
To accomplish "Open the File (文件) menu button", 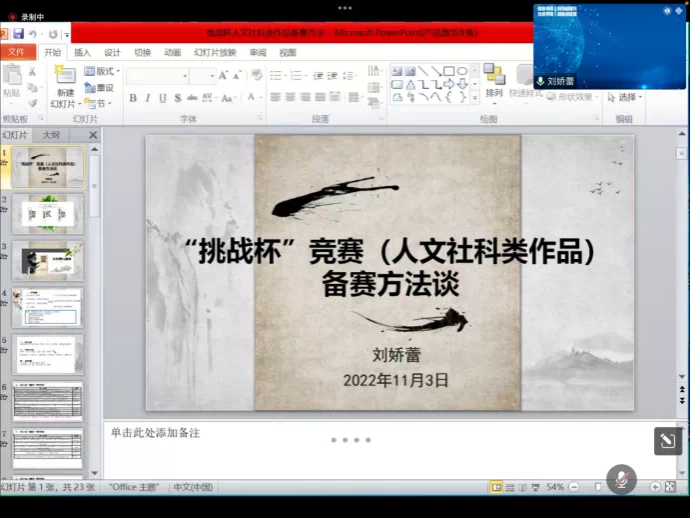I will [x=17, y=52].
